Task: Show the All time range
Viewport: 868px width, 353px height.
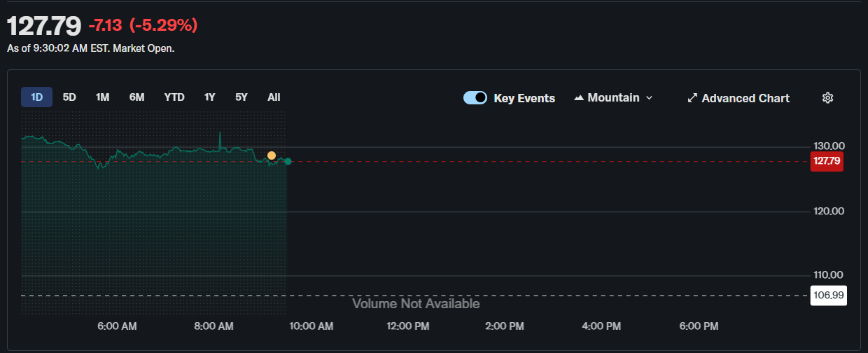Action: [274, 97]
